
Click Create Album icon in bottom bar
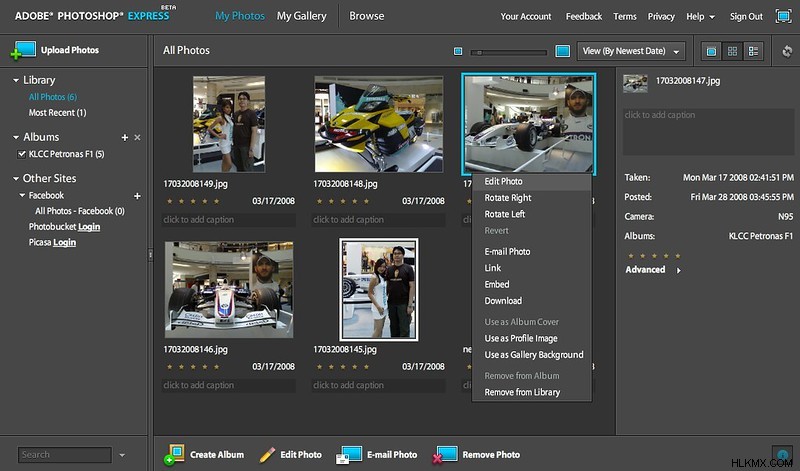174,454
